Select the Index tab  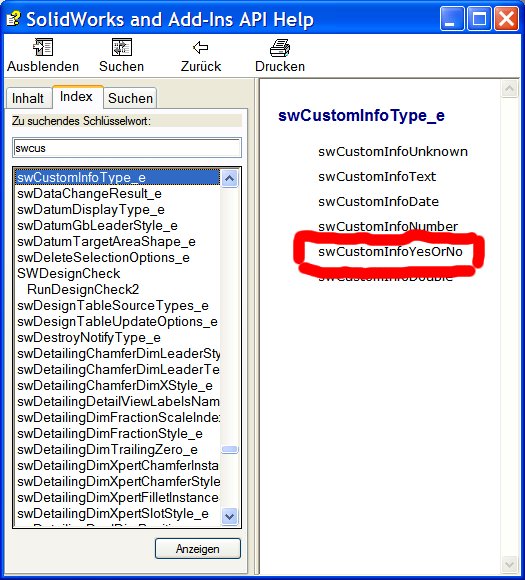pyautogui.click(x=77, y=97)
